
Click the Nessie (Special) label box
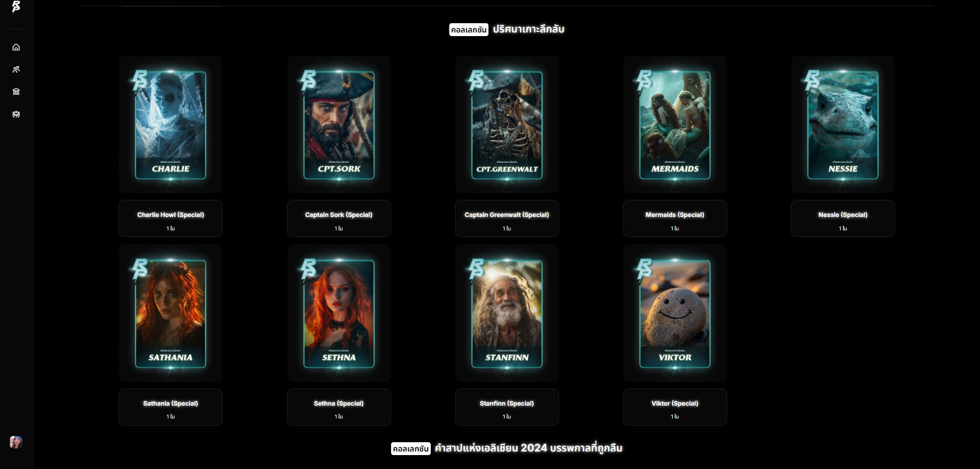(843, 219)
